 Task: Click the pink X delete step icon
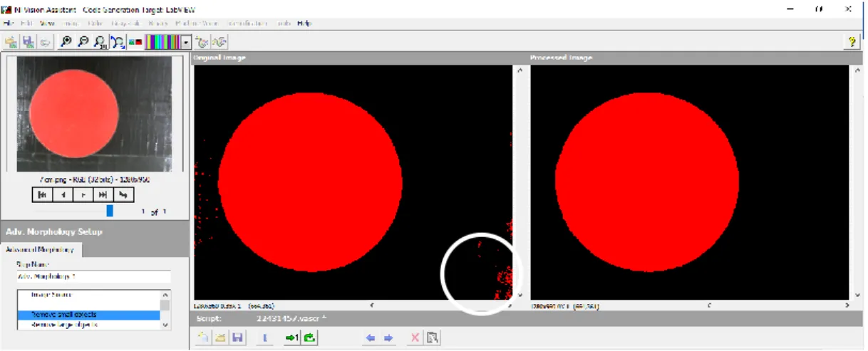tap(415, 338)
